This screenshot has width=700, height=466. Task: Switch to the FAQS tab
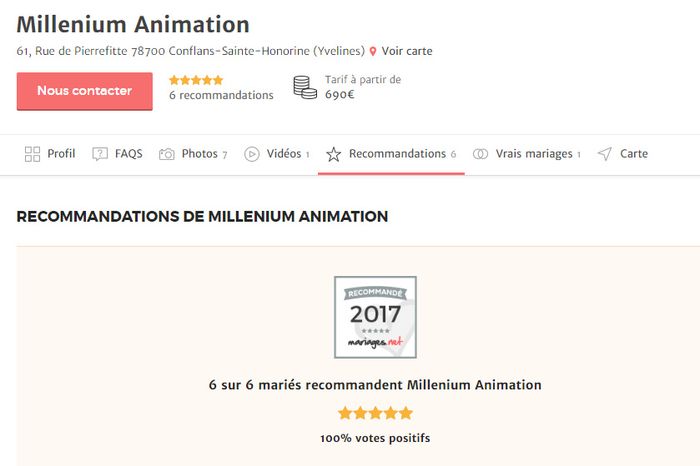[x=129, y=154]
